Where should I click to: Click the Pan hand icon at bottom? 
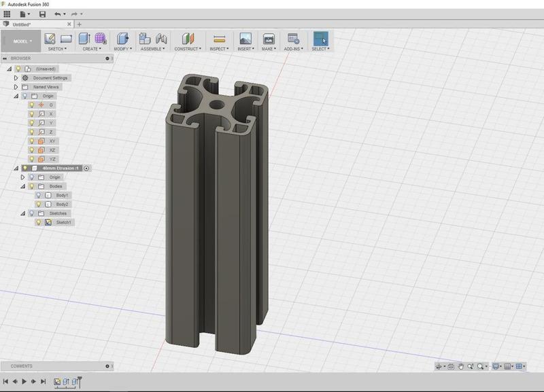tap(460, 368)
